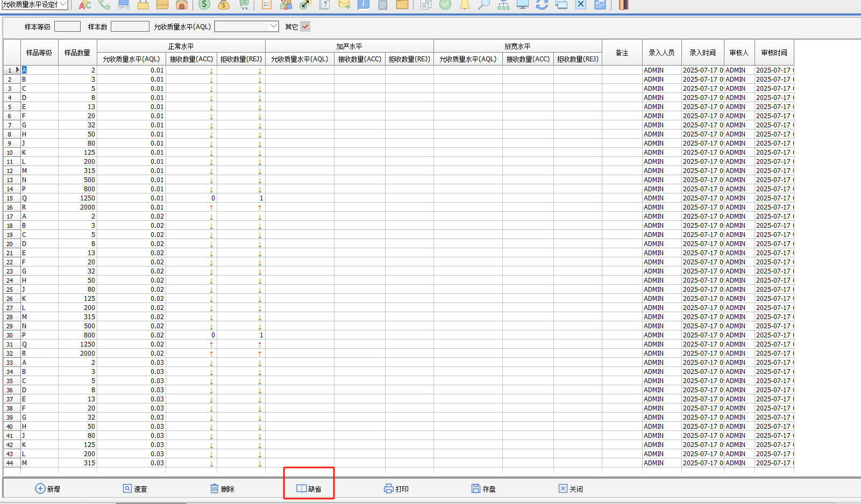
Task: Toggle the 其它 checkbox
Action: tap(305, 26)
